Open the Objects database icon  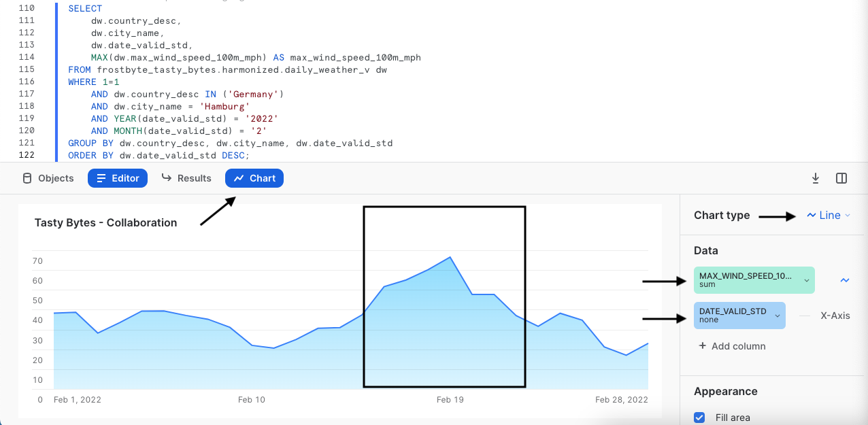point(27,178)
